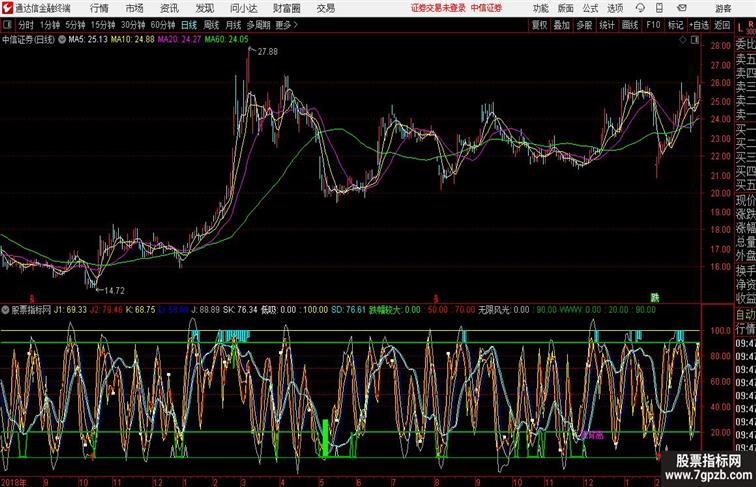The width and height of the screenshot is (756, 487).
Task: Switch to 分时 intraday chart
Action: [x=26, y=25]
